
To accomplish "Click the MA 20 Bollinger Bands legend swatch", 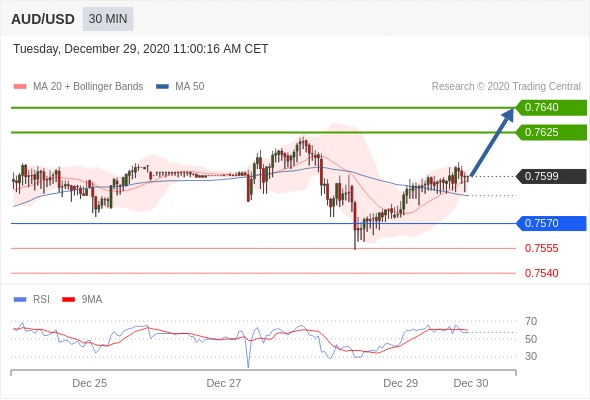I will pyautogui.click(x=20, y=87).
